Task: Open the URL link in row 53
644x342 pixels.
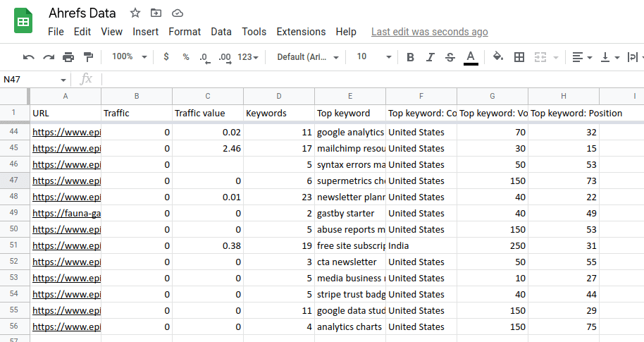Action: 66,279
